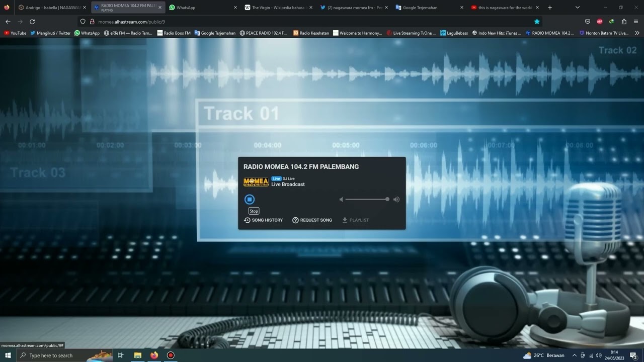Open Welcome to Harmony bookmark

coord(358,33)
